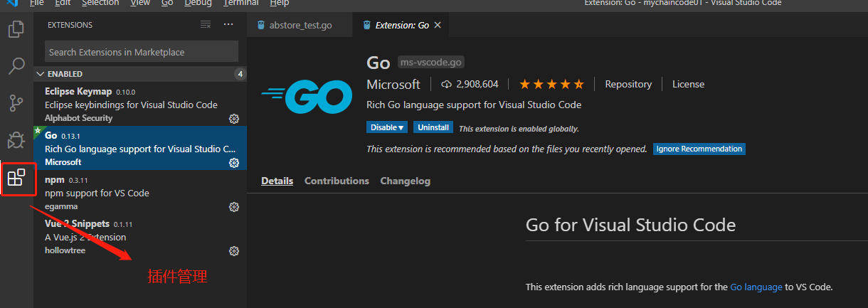868x308 pixels.
Task: Open the Disable dropdown for the Go extension
Action: [x=387, y=127]
